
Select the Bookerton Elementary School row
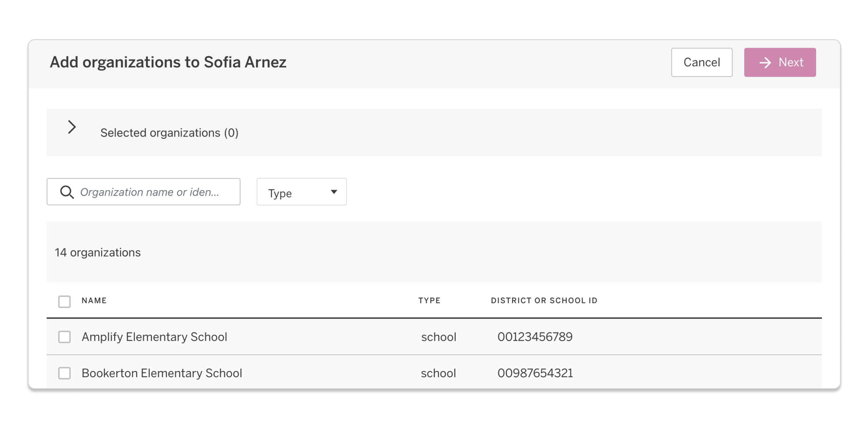coord(162,373)
